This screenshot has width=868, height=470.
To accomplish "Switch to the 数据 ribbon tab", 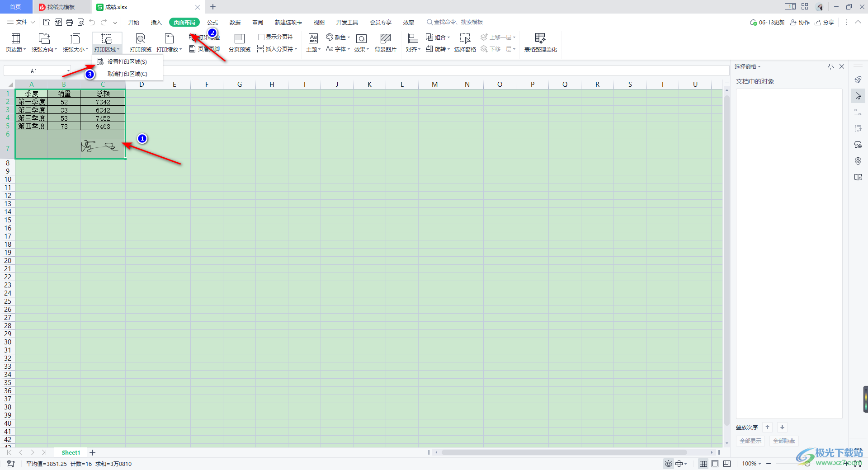I will tap(235, 22).
